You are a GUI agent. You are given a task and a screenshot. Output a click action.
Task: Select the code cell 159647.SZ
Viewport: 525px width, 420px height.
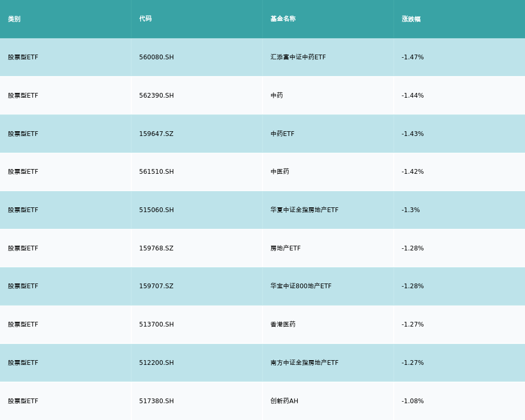[156, 134]
